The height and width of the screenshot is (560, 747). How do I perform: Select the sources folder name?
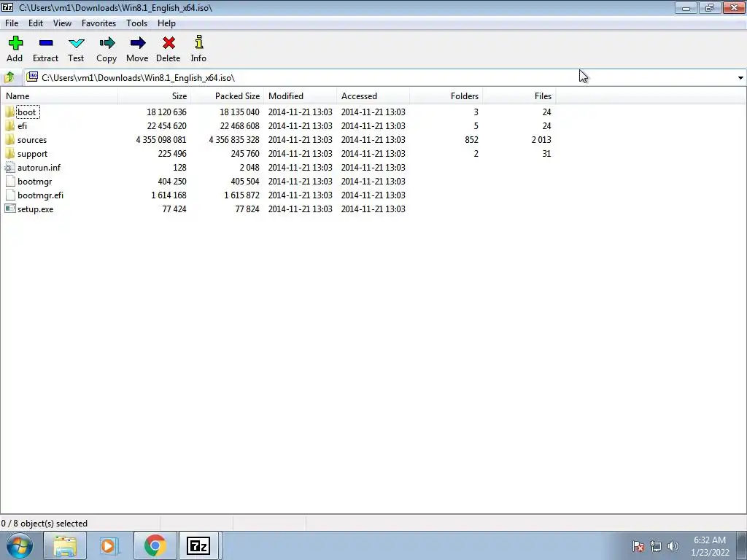(32, 139)
